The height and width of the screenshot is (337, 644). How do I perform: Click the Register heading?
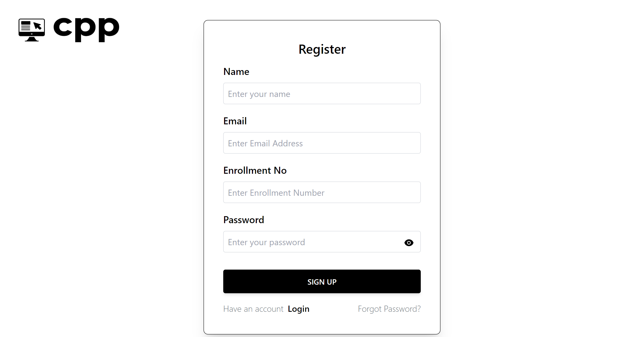coord(322,49)
